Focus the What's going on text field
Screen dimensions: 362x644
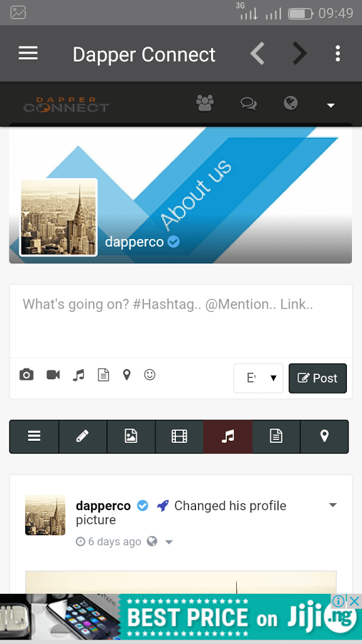coord(180,321)
